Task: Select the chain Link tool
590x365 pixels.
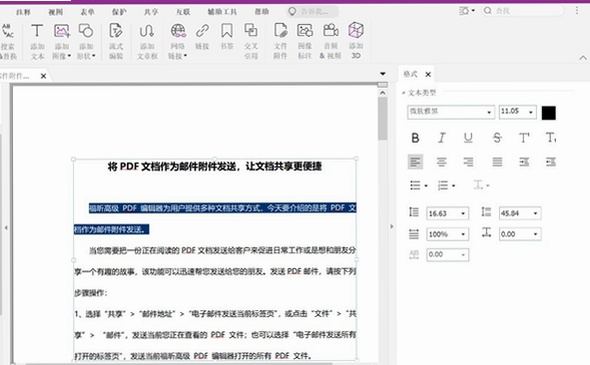Action: tap(202, 36)
